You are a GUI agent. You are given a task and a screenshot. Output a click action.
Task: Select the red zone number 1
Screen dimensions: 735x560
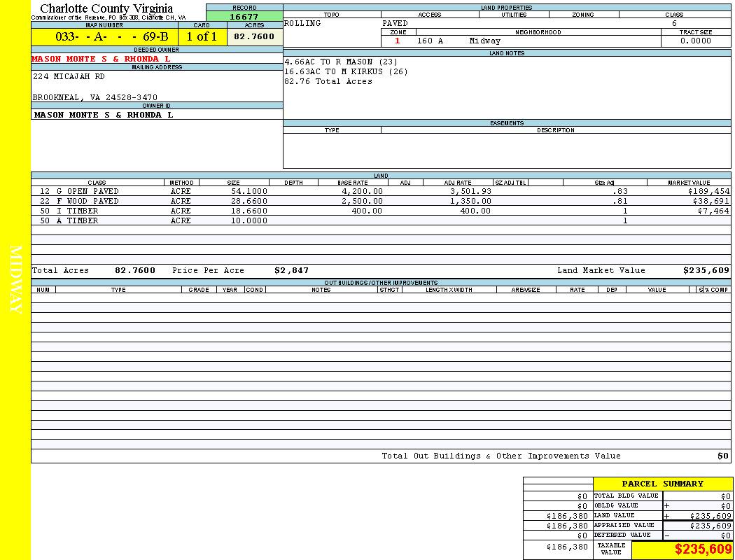pyautogui.click(x=398, y=41)
